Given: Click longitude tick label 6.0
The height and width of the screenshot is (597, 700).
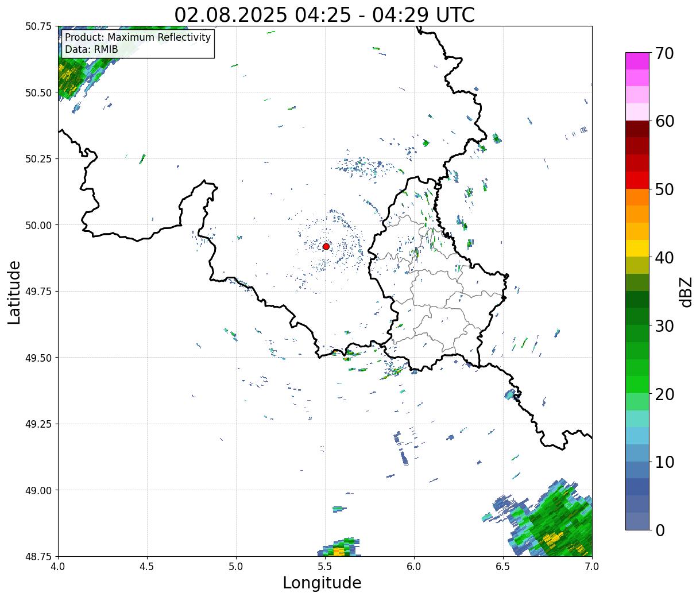Looking at the screenshot, I should click(414, 567).
